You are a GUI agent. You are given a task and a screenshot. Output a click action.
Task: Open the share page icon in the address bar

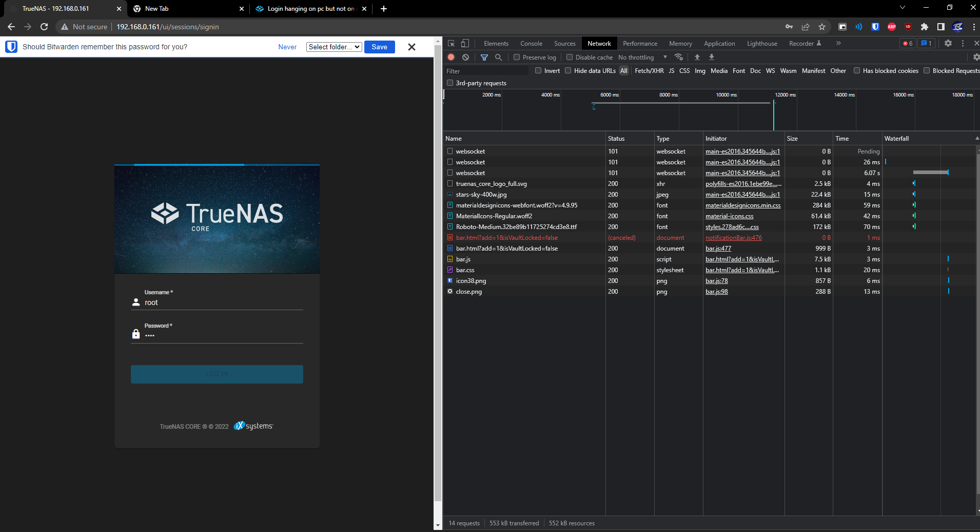coord(806,27)
